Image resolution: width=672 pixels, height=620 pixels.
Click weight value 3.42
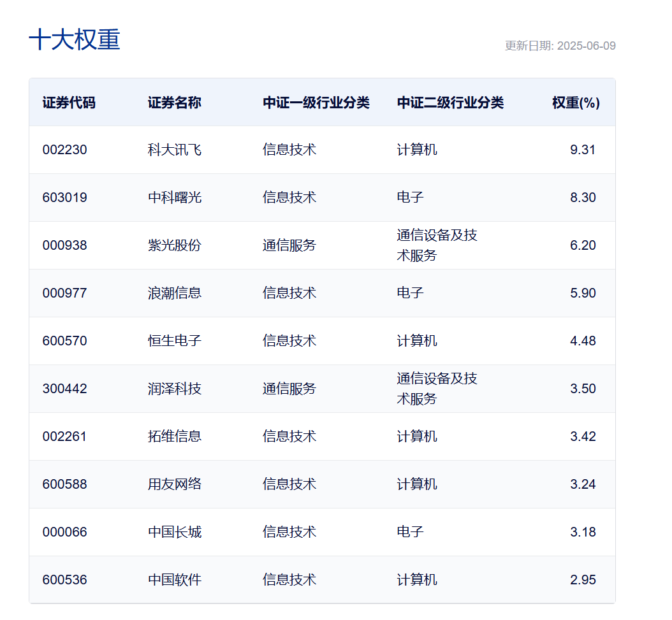(x=583, y=436)
